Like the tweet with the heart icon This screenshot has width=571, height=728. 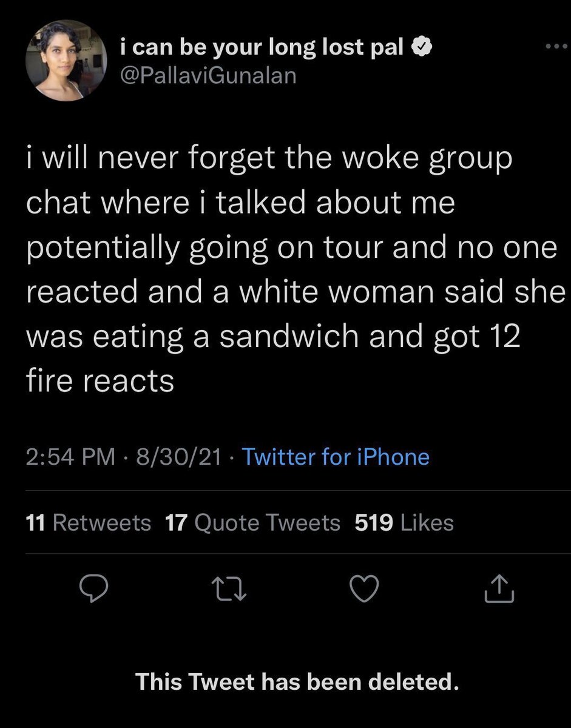click(x=366, y=589)
